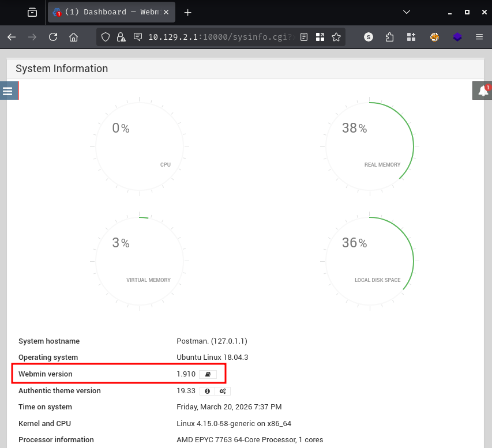
Task: Open Authentic theme configuration gears icon
Action: 222,391
